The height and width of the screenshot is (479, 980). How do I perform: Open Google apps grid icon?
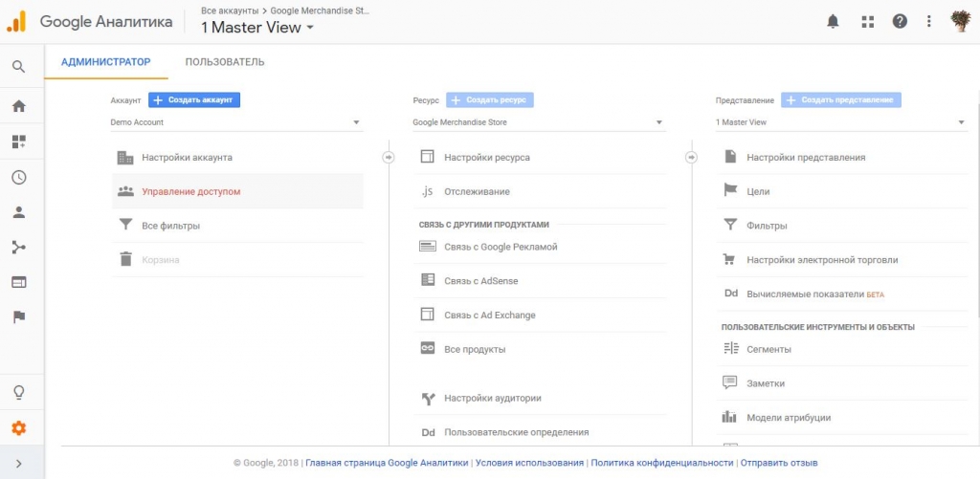coord(867,22)
